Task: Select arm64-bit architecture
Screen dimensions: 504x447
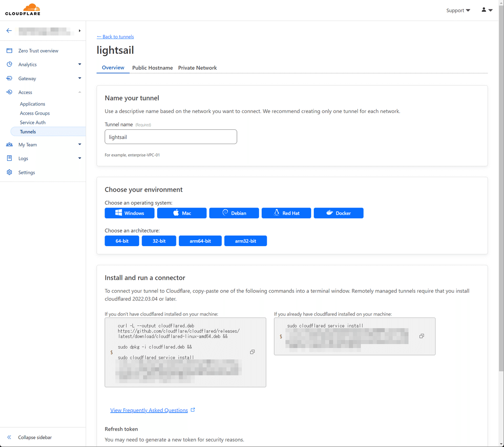Action: (200, 241)
